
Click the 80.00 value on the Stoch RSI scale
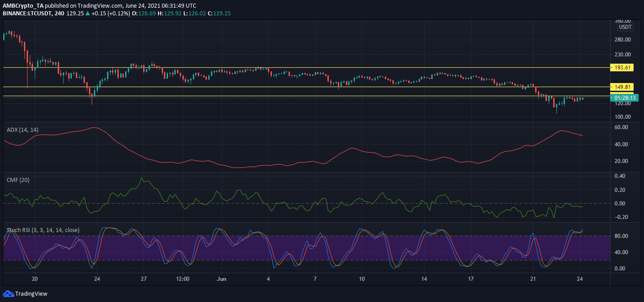tap(622, 236)
